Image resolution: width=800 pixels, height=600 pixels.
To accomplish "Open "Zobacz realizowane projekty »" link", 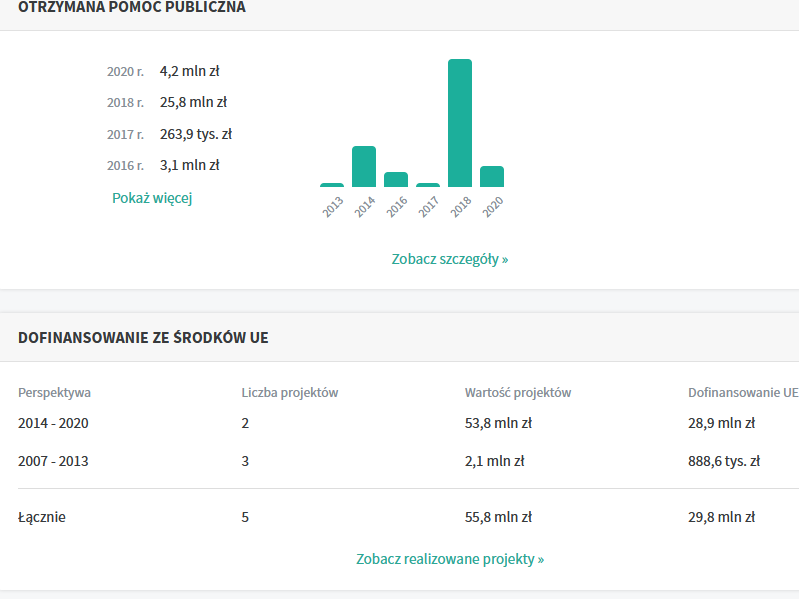I will point(450,559).
